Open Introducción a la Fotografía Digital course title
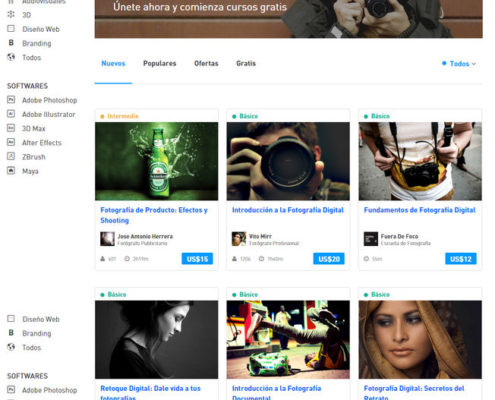Image resolution: width=495 pixels, height=400 pixels. coord(288,210)
